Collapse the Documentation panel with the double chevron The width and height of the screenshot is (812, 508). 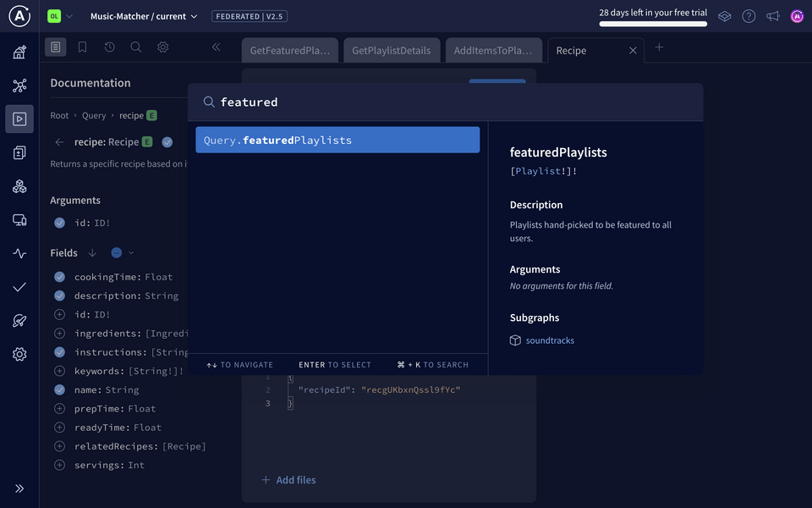click(x=216, y=48)
